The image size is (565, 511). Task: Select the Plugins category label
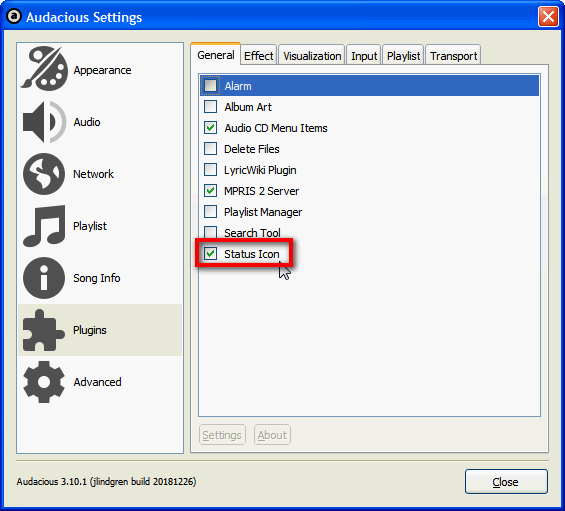[90, 330]
